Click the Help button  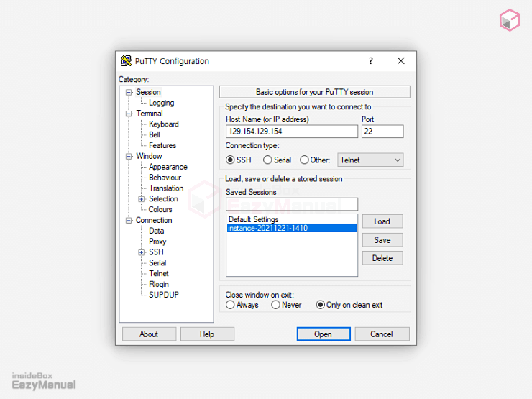(x=207, y=334)
